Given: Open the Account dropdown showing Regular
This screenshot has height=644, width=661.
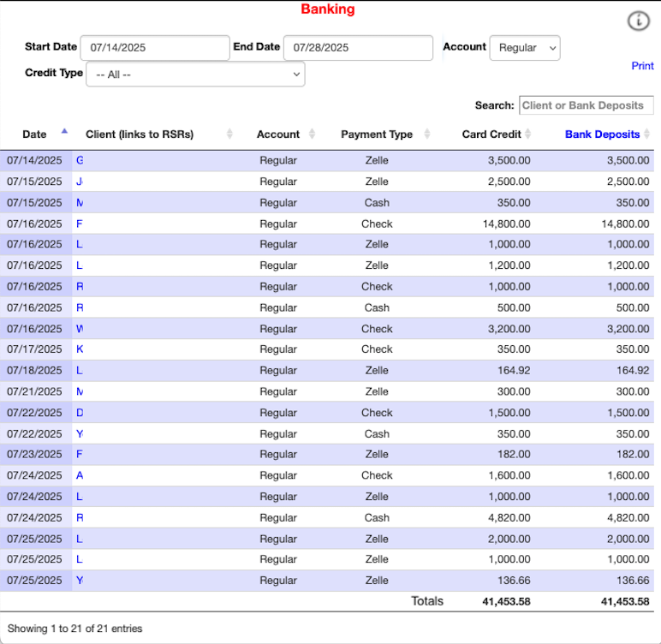Looking at the screenshot, I should (524, 48).
